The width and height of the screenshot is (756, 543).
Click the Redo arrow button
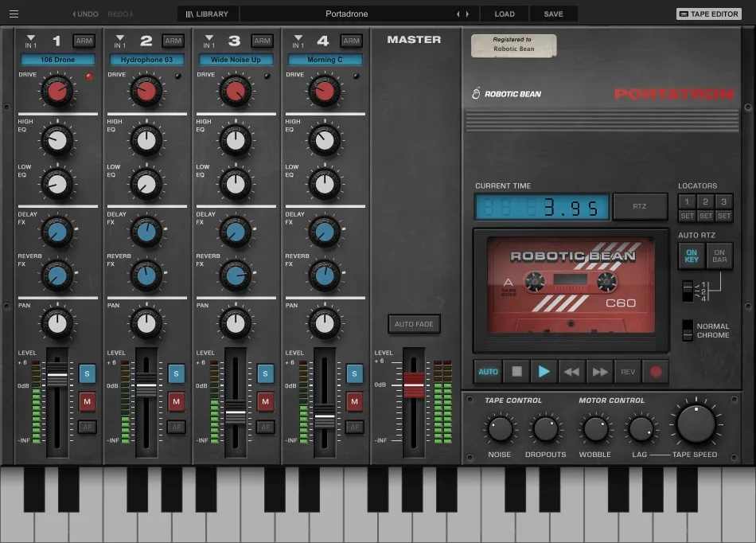tap(120, 14)
